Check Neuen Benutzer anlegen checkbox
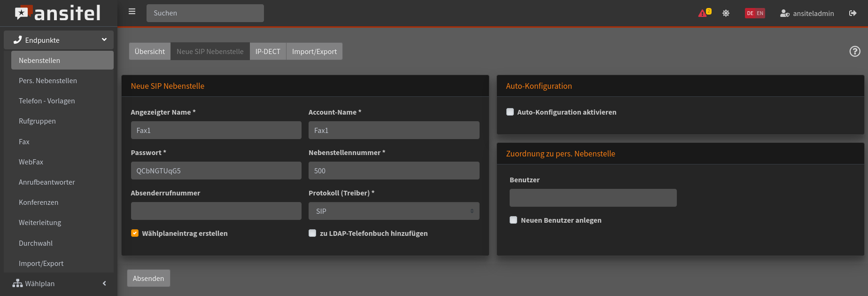 tap(513, 220)
